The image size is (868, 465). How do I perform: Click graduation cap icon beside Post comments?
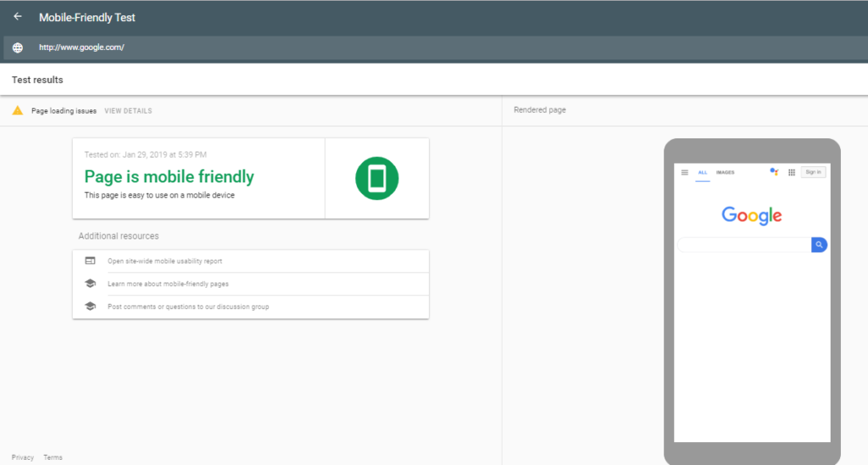tap(90, 306)
